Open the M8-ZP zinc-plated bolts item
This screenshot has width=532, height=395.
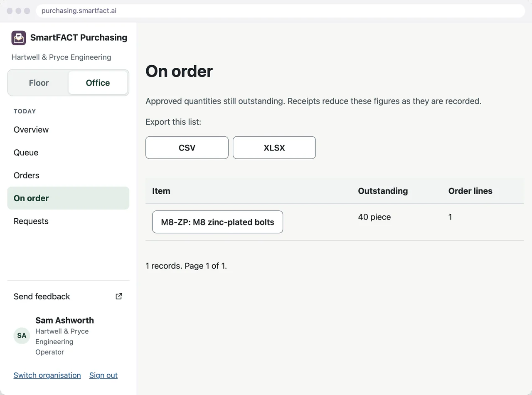pos(217,222)
